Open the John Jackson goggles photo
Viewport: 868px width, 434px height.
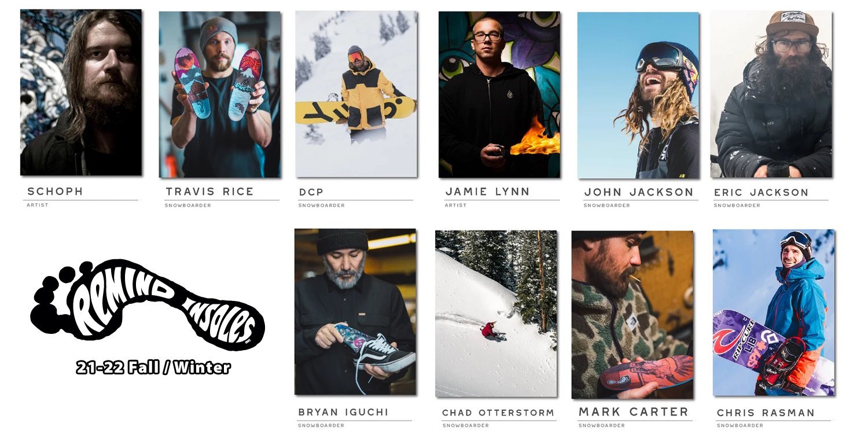coord(638,95)
